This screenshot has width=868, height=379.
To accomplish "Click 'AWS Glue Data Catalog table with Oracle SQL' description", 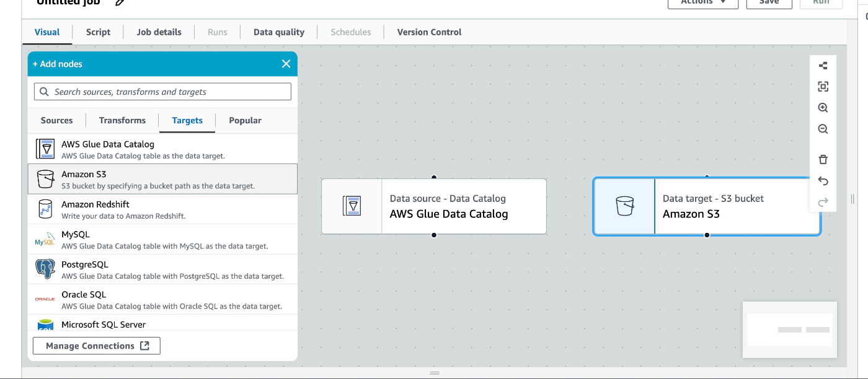I will [172, 306].
